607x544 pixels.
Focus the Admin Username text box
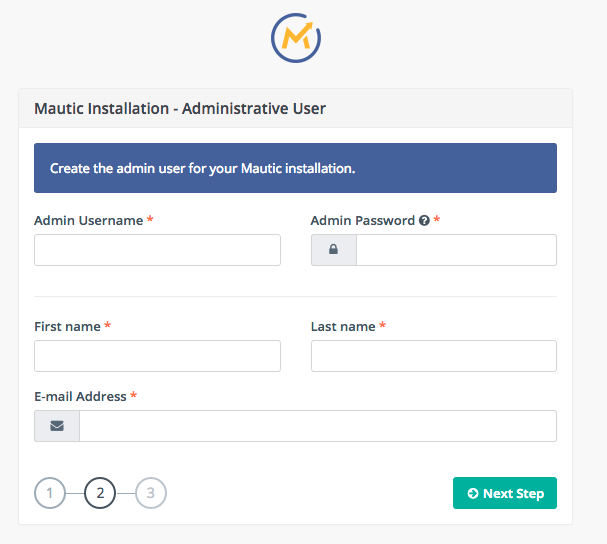pos(157,250)
